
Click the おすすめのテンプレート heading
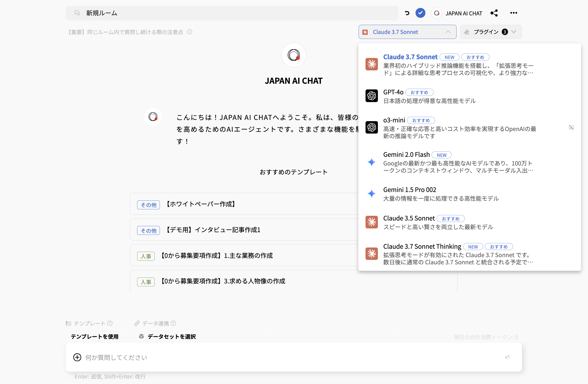[294, 172]
